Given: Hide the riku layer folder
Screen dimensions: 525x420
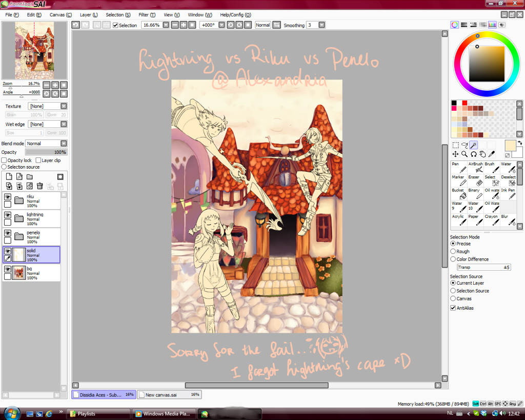Looking at the screenshot, I should point(8,197).
